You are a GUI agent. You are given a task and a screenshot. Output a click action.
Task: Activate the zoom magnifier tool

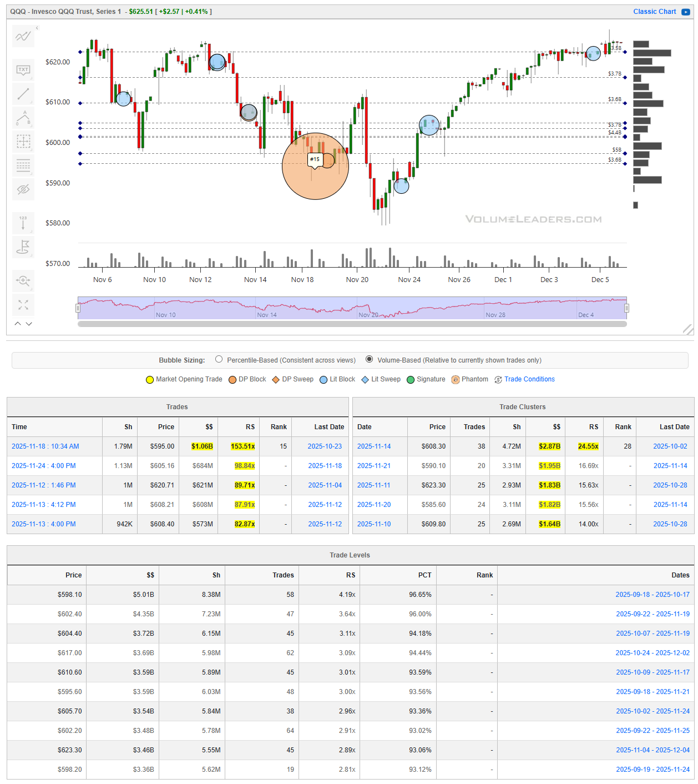[23, 280]
